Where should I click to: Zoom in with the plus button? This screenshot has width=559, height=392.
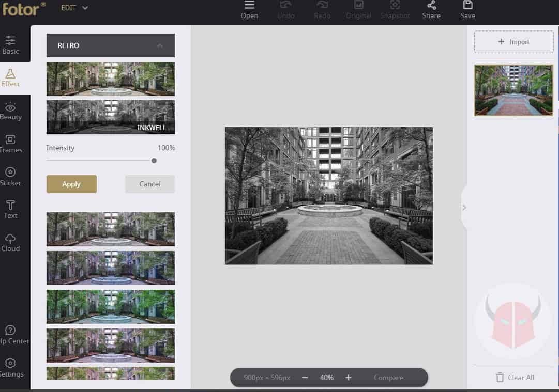[x=349, y=378]
